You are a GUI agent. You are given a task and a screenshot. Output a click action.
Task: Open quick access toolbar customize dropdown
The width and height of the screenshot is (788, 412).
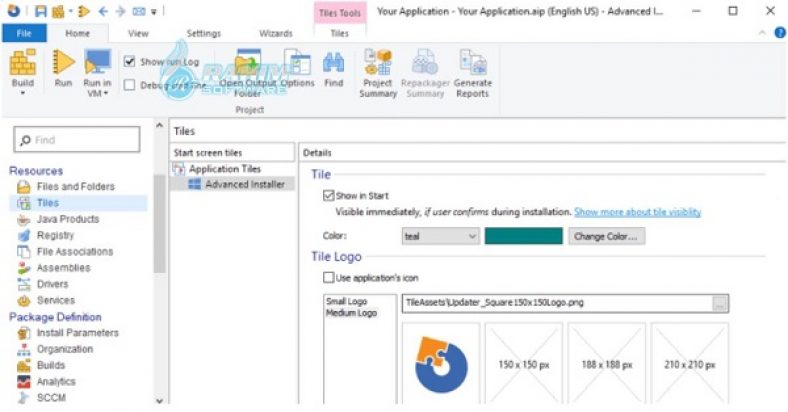tap(154, 12)
